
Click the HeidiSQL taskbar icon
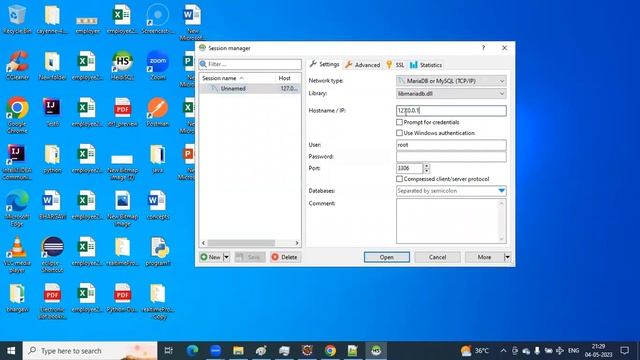coord(376,351)
